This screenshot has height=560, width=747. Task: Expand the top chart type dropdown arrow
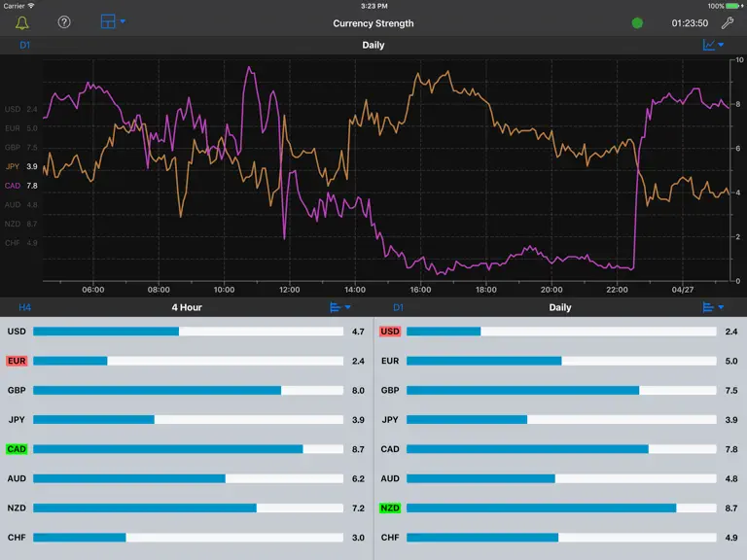(x=721, y=45)
